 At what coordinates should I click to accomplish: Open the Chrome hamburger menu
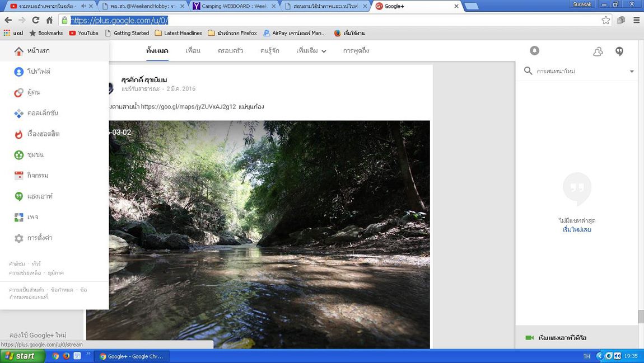[x=636, y=20]
